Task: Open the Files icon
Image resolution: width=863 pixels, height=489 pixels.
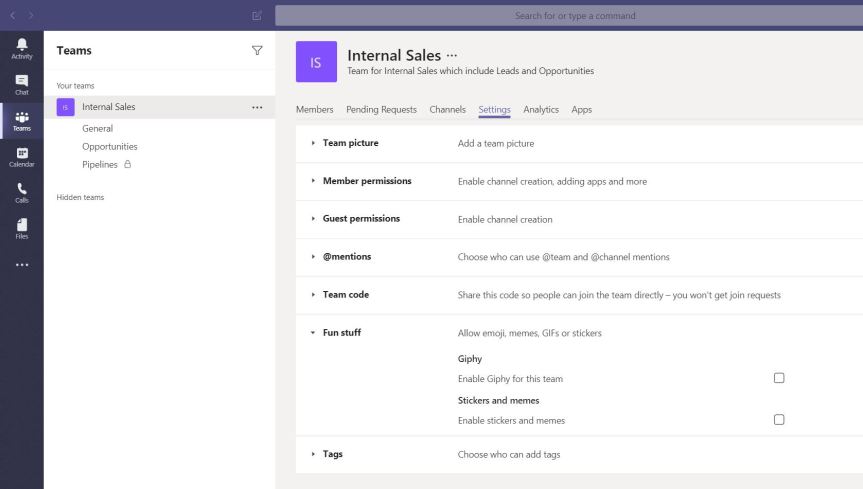Action: coord(21,229)
